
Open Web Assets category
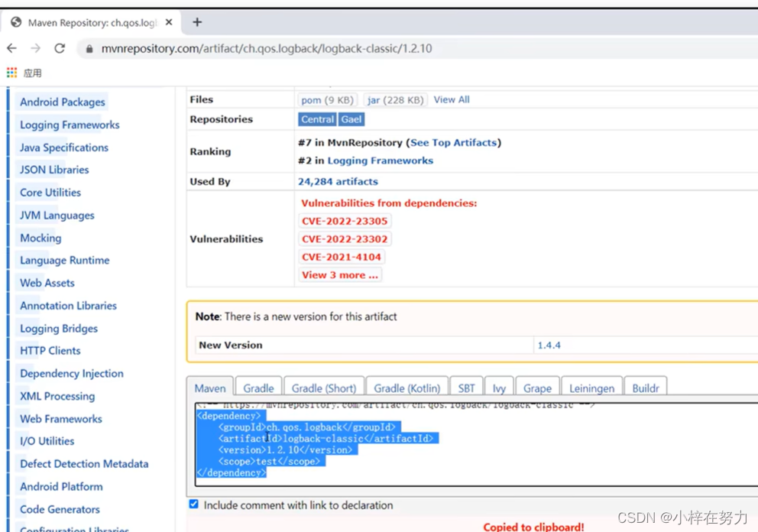pos(47,283)
